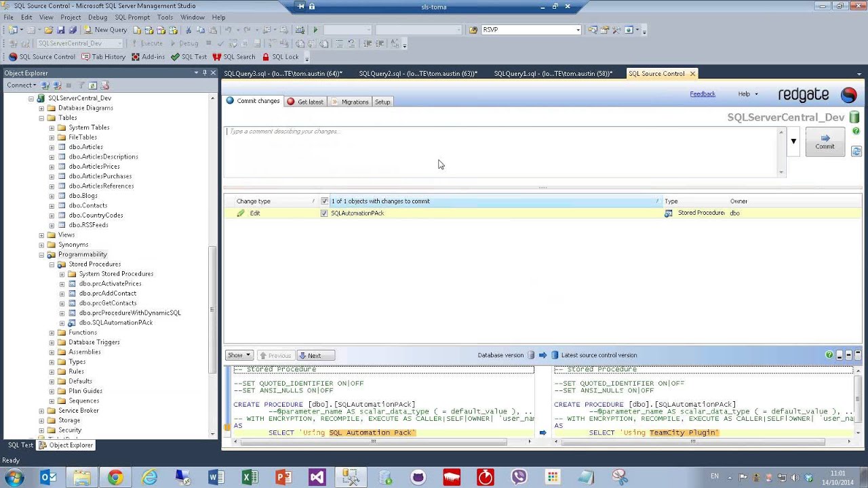868x488 pixels.
Task: Open Tab History tool
Action: [103, 57]
